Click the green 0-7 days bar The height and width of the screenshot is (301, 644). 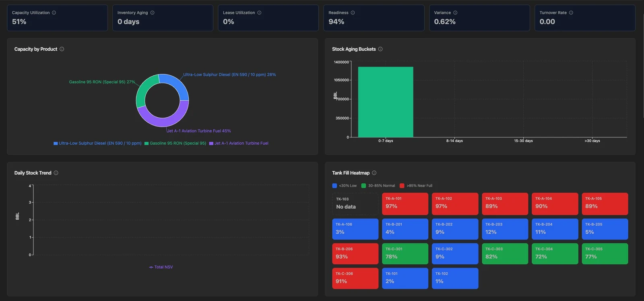(x=386, y=102)
